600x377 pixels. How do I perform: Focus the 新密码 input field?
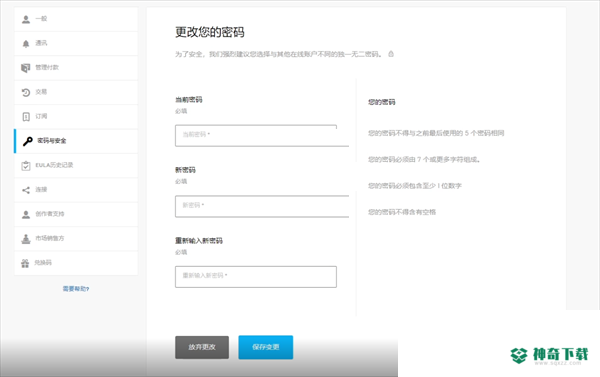[262, 206]
